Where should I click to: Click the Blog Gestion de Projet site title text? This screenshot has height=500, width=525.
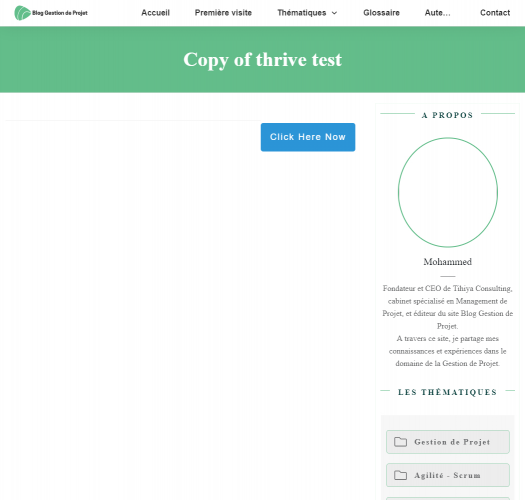coord(60,13)
